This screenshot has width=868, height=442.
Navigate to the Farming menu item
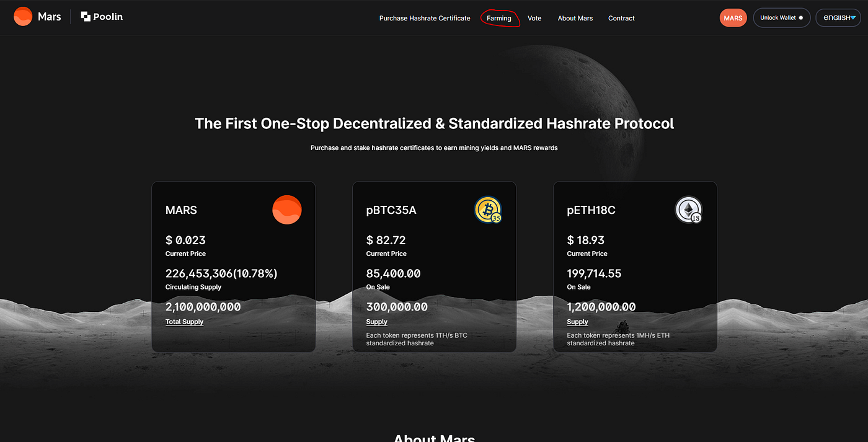tap(500, 18)
